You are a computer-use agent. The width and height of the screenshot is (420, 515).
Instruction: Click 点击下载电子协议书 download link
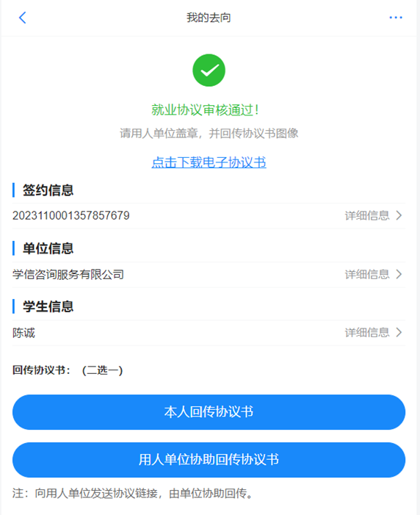click(x=209, y=162)
